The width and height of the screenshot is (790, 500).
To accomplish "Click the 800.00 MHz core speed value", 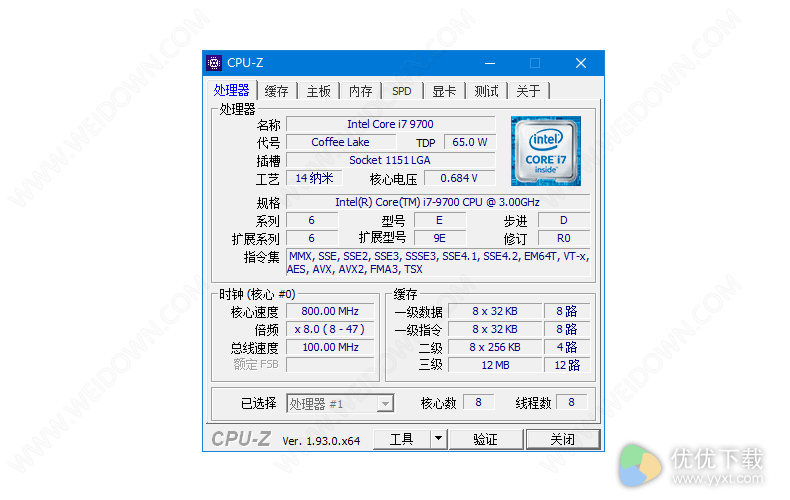I will click(330, 311).
